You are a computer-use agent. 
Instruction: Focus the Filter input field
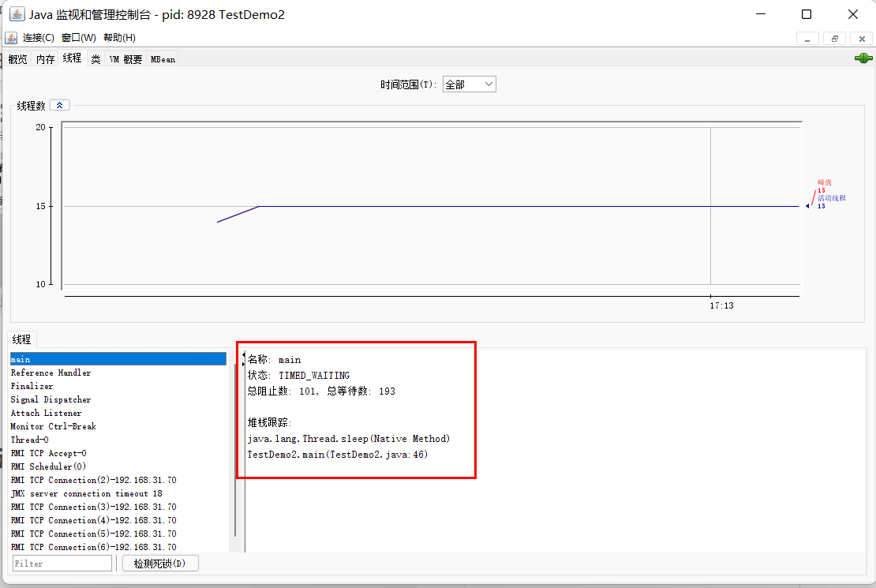pyautogui.click(x=62, y=564)
